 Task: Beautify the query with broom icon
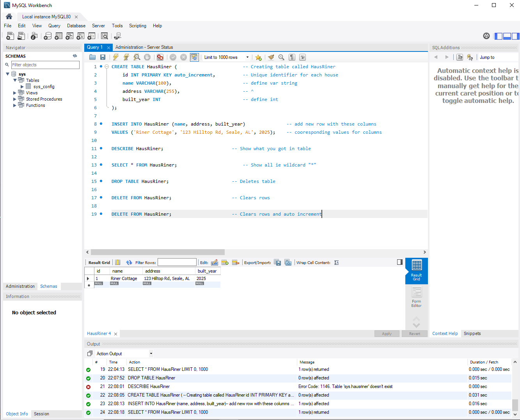[271, 57]
